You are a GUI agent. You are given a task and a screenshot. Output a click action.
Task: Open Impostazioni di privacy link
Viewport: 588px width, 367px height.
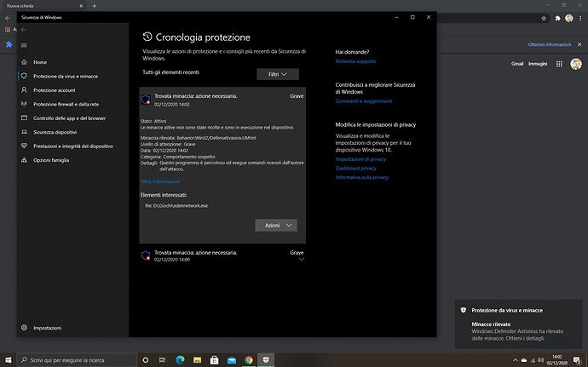coord(360,159)
